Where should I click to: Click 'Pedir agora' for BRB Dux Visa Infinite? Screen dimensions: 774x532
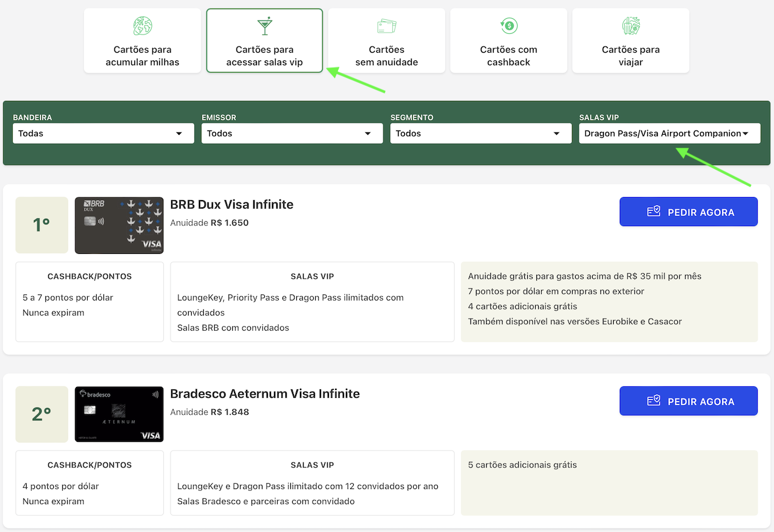pos(689,212)
